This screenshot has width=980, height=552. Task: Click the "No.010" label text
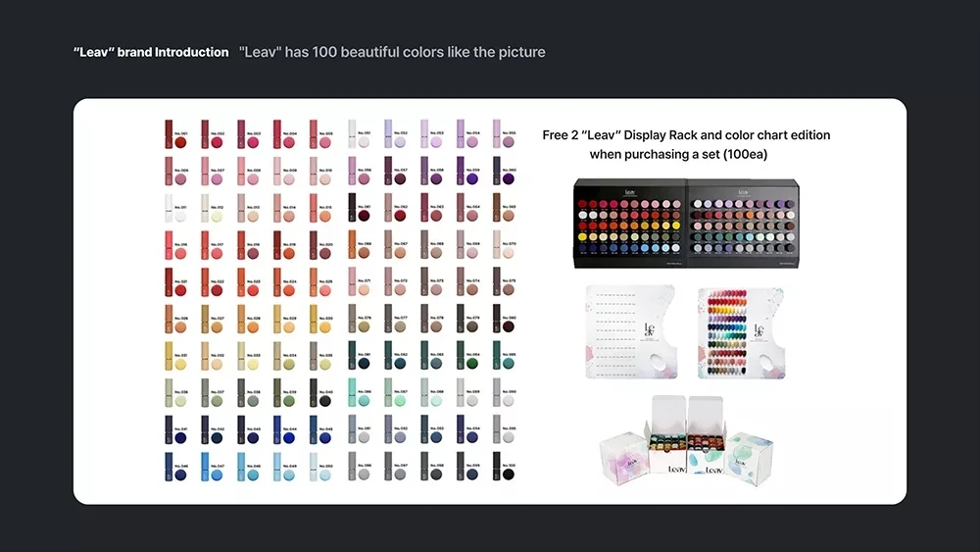tap(325, 170)
